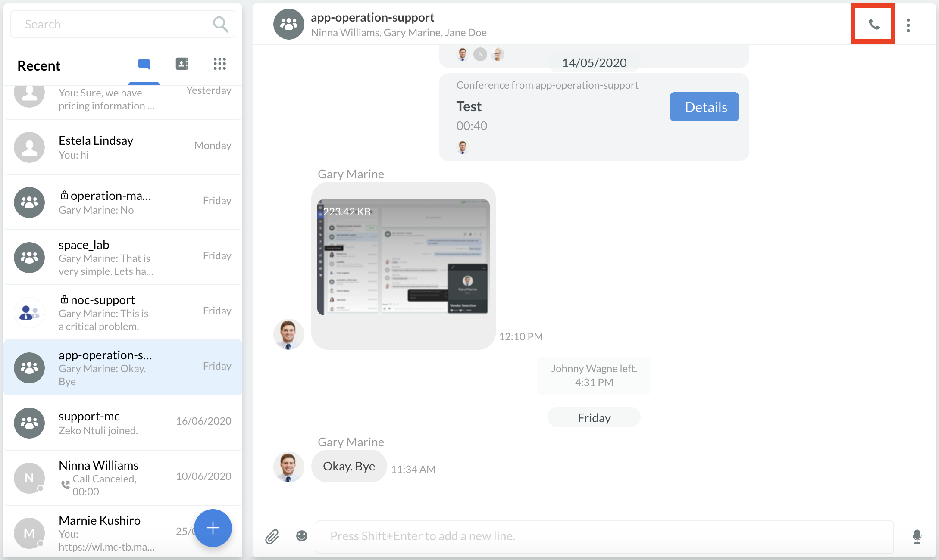Viewport: 939px width, 560px height.
Task: Click the N participant avatar at top of chat
Action: (x=480, y=54)
